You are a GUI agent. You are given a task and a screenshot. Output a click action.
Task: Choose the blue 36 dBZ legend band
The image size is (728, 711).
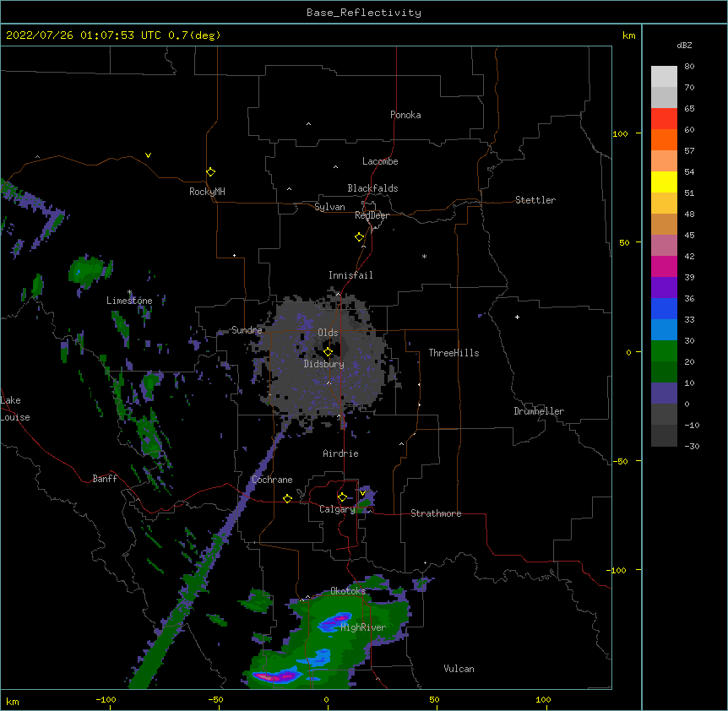pos(664,308)
